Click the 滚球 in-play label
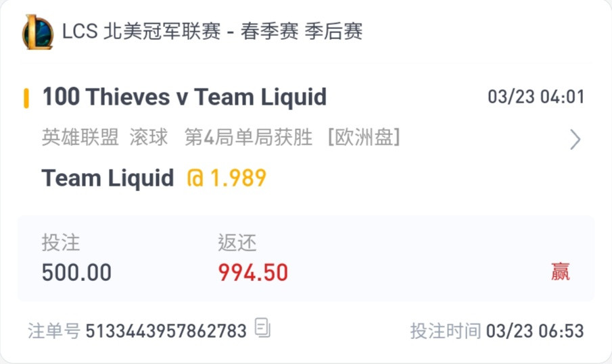 pos(149,137)
